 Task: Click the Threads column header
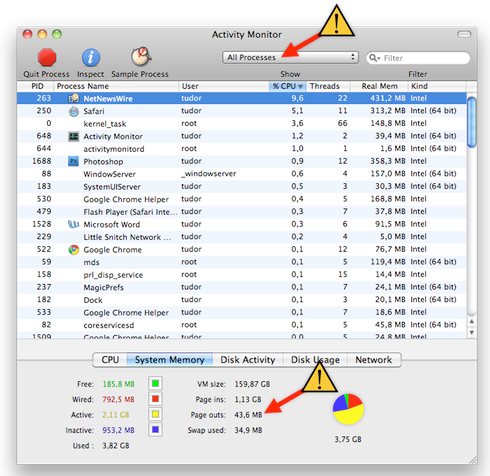pyautogui.click(x=328, y=86)
